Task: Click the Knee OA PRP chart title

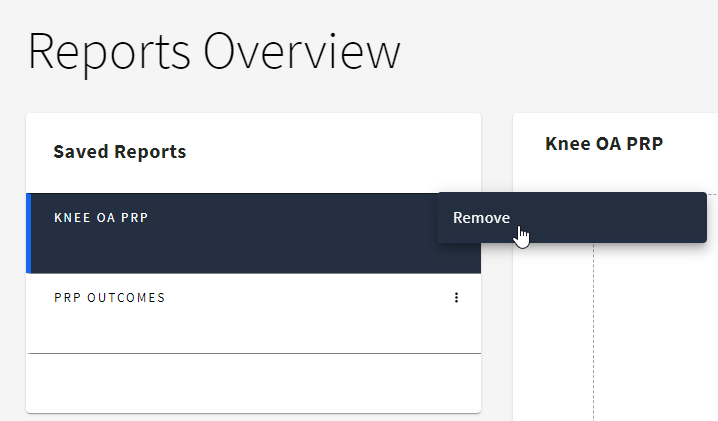Action: (603, 143)
